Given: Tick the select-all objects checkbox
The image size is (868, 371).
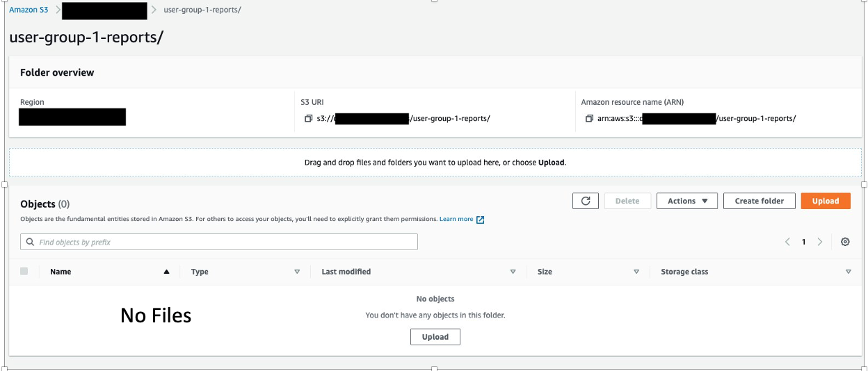Looking at the screenshot, I should tap(24, 272).
